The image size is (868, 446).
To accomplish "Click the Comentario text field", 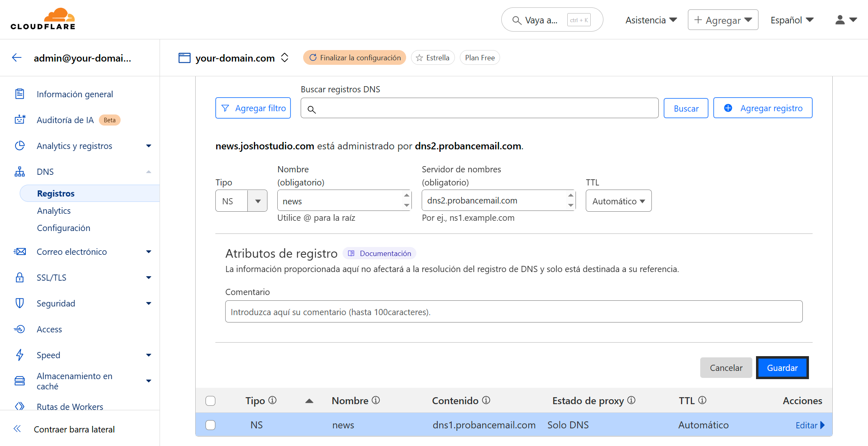I will 514,311.
